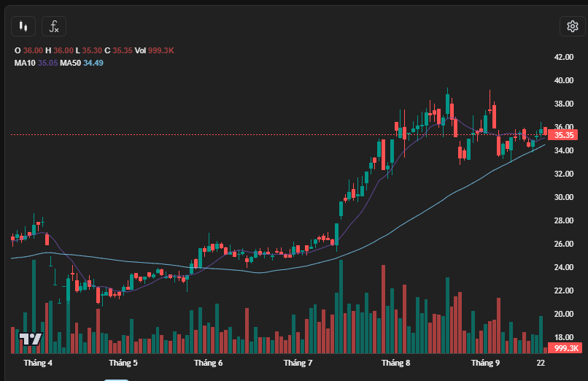Click the 22.00 price axis label

(x=564, y=290)
